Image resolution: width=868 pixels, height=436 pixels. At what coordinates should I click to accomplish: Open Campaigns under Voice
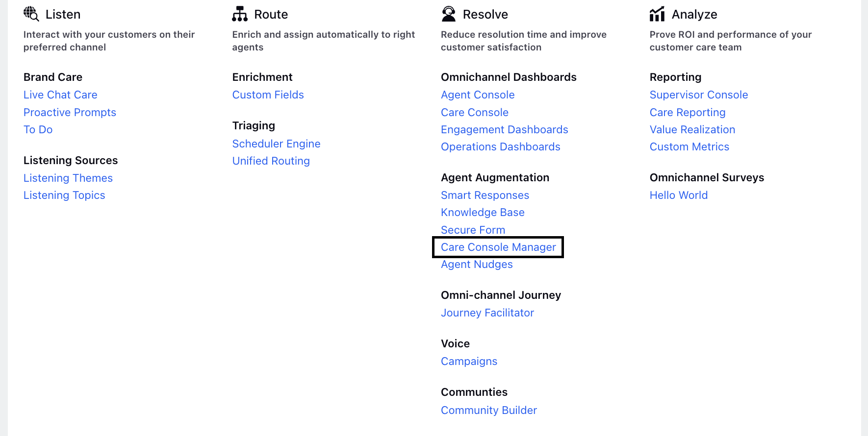469,361
